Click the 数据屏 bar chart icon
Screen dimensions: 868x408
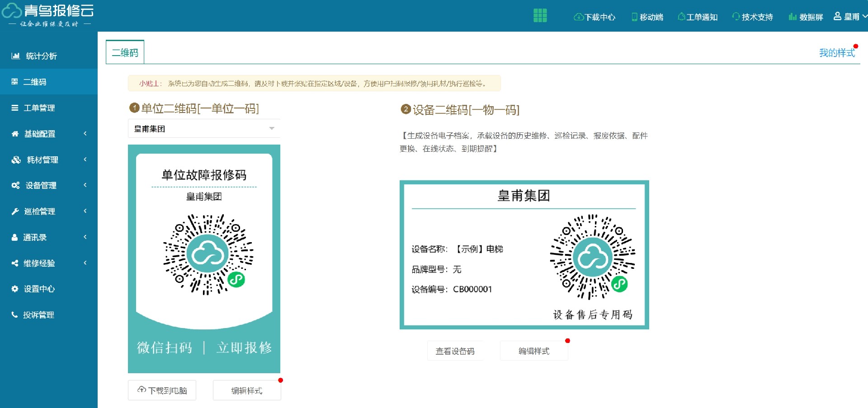tap(793, 17)
